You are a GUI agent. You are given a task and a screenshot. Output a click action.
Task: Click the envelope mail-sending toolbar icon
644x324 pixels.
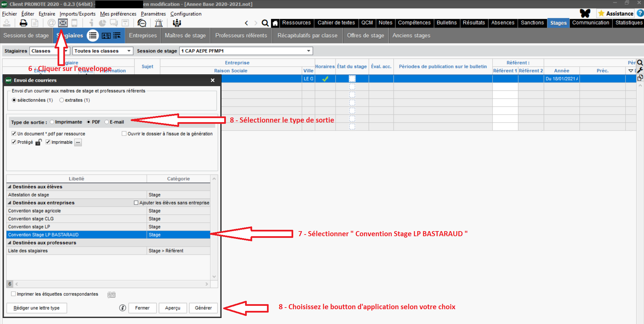63,23
